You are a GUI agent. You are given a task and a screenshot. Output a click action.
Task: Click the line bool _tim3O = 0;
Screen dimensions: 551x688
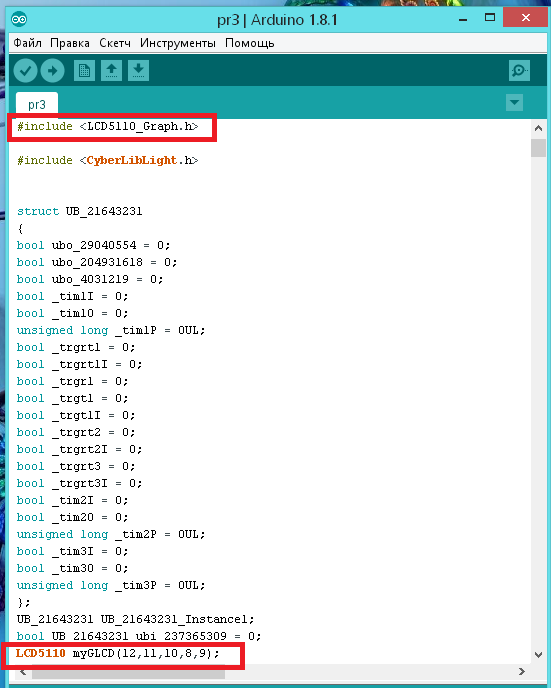pyautogui.click(x=72, y=569)
